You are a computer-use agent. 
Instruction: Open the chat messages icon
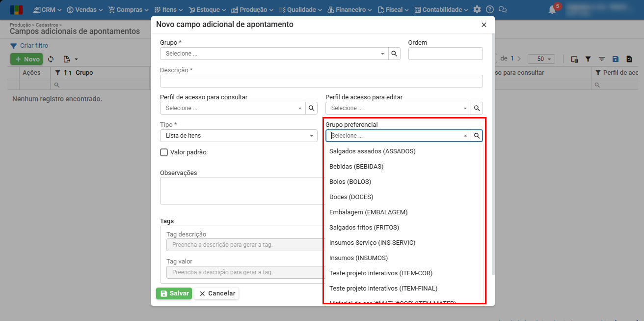click(x=502, y=10)
